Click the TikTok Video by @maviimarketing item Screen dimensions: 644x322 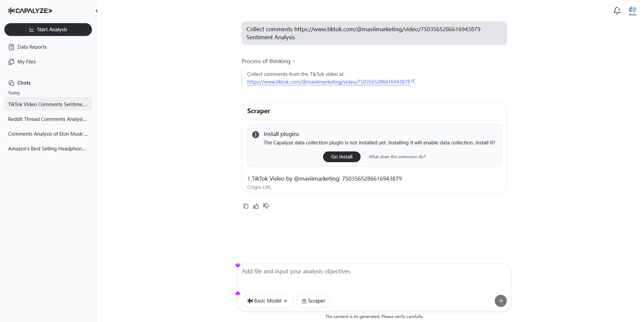click(x=324, y=179)
